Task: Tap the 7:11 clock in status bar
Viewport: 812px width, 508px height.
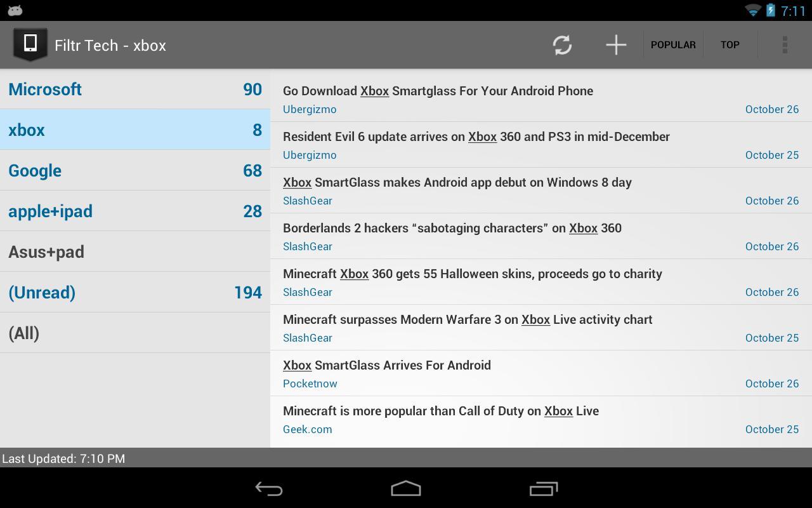Action: point(793,11)
